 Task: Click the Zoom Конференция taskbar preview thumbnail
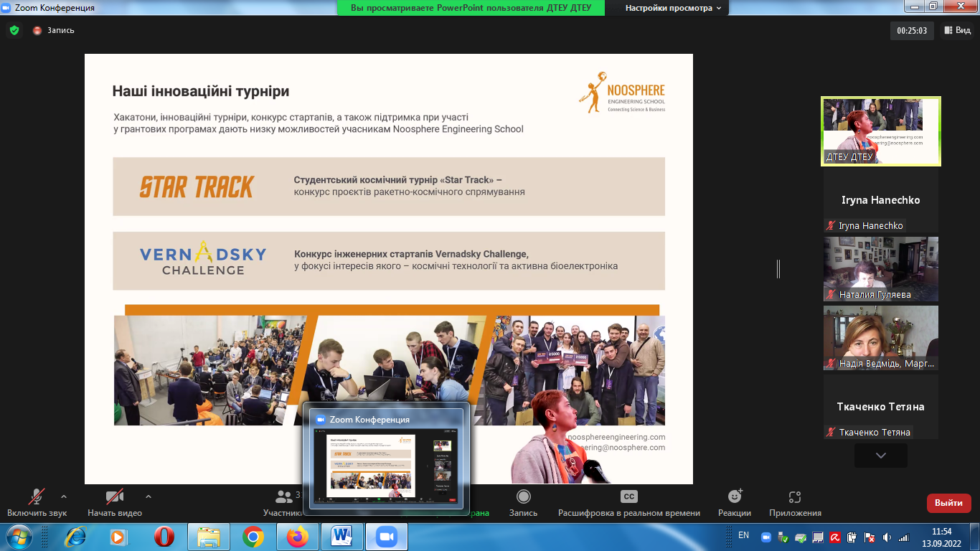tap(386, 458)
